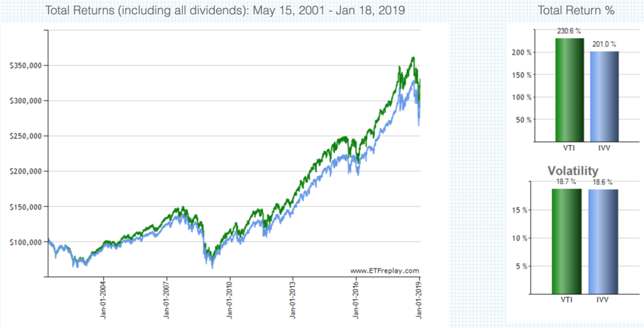Click the IVV blue total return bar
The width and height of the screenshot is (644, 328).
[604, 97]
